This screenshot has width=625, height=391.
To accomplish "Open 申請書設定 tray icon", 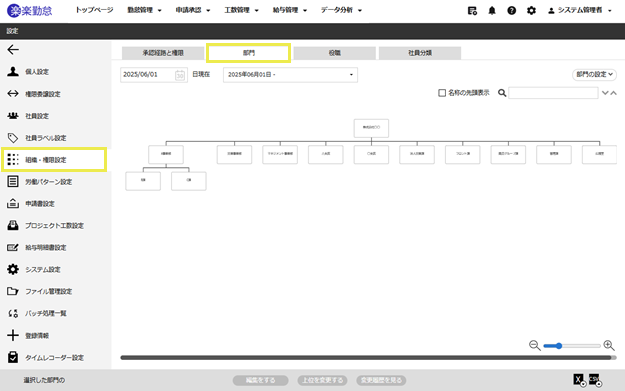I will click(x=13, y=203).
